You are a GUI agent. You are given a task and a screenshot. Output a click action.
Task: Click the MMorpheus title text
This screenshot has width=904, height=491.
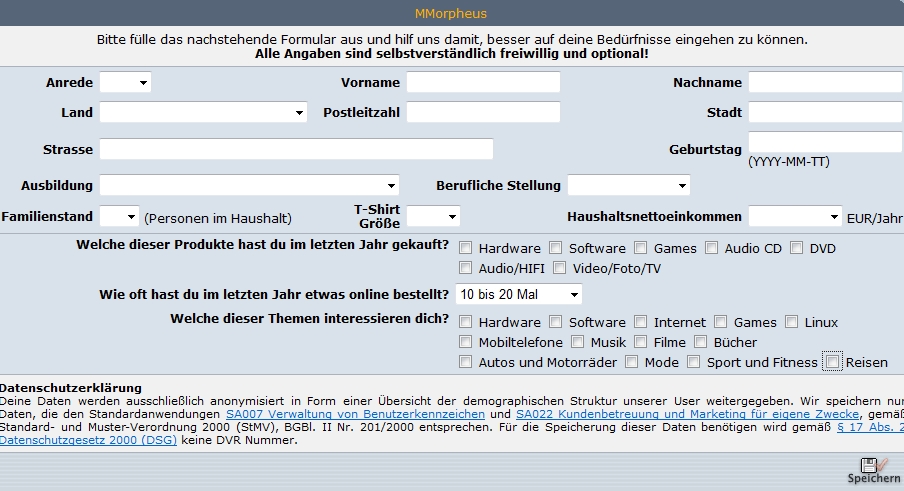click(x=451, y=13)
